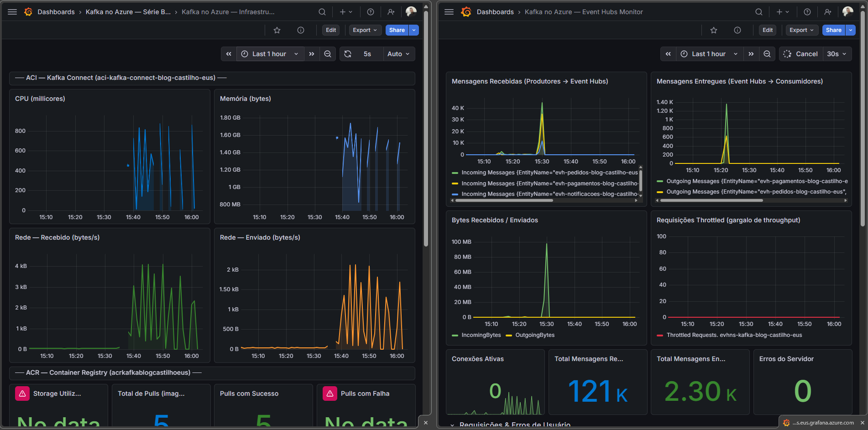Shift time range backward in right window
Image resolution: width=868 pixels, height=430 pixels.
(x=668, y=54)
